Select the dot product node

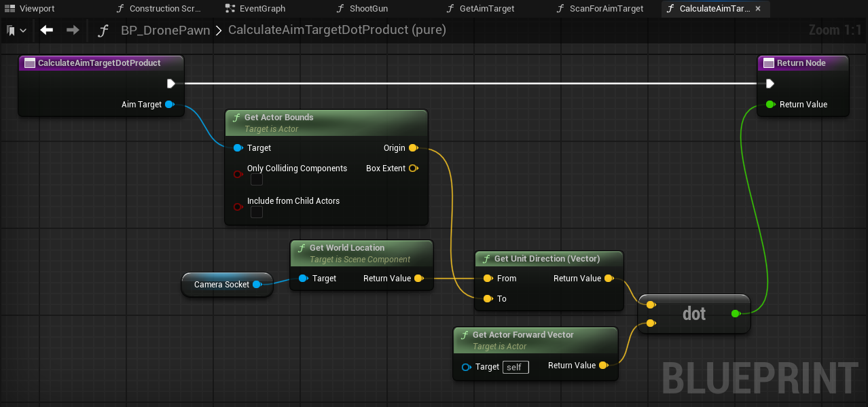tap(694, 313)
